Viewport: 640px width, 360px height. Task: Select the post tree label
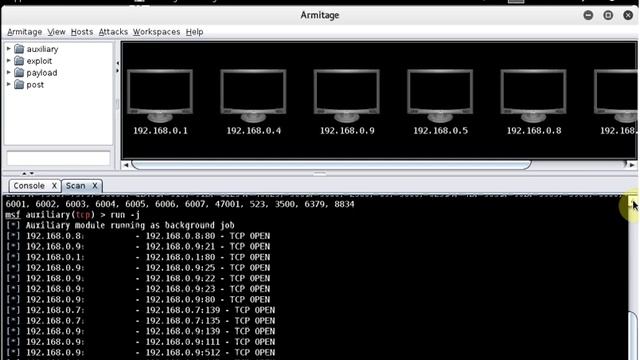pyautogui.click(x=35, y=84)
